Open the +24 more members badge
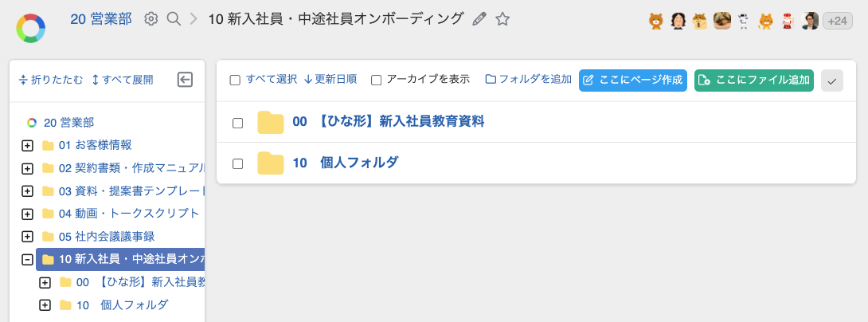 [837, 22]
